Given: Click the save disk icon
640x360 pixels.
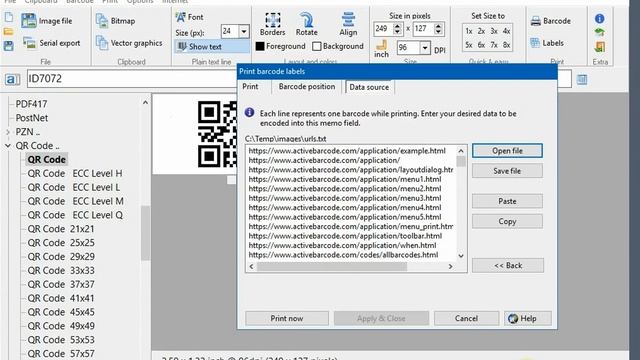Looking at the screenshot, I should click(x=9, y=46).
